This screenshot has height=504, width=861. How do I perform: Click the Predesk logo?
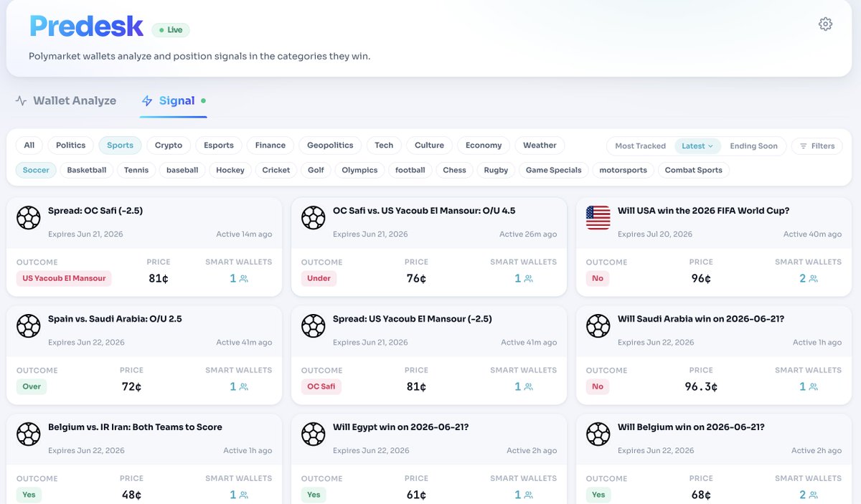point(86,27)
